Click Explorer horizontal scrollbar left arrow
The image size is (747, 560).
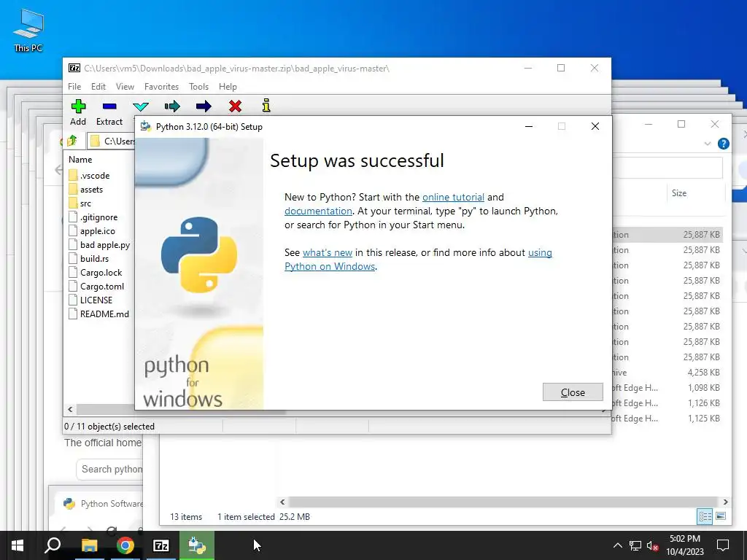[x=282, y=502]
